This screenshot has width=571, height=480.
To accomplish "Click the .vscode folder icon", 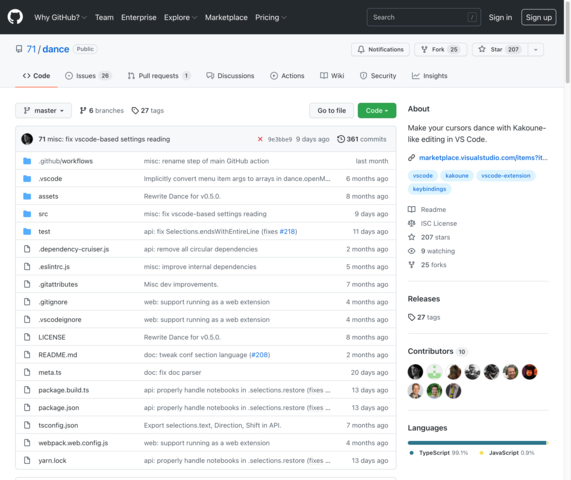I will (x=27, y=178).
